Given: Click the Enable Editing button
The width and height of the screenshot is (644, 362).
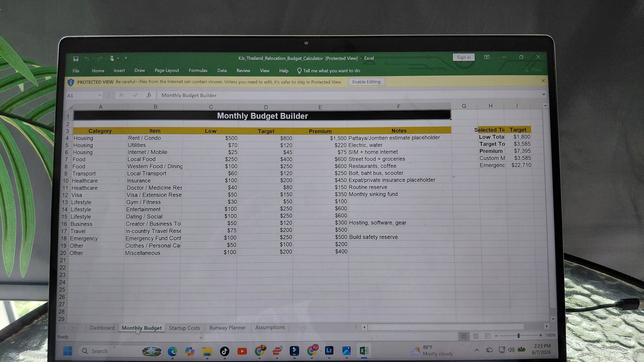Looking at the screenshot, I should 366,82.
